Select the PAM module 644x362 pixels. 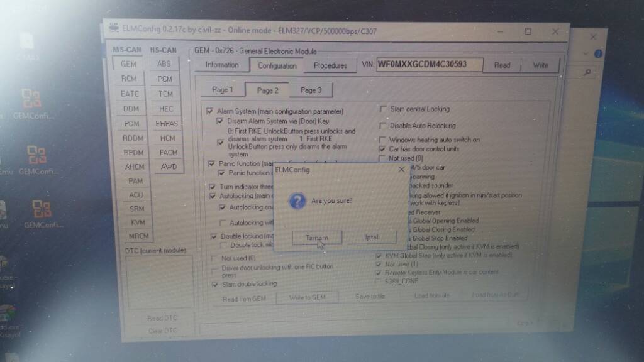tap(136, 181)
